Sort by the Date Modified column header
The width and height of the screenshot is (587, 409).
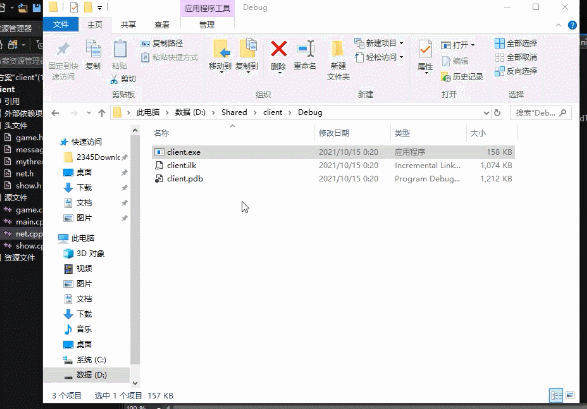[x=352, y=133]
